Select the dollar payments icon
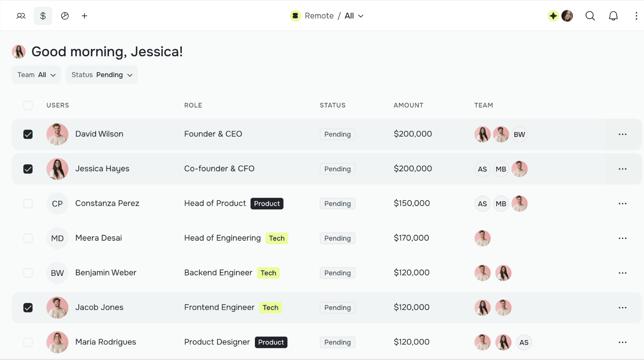This screenshot has height=360, width=644. point(43,16)
